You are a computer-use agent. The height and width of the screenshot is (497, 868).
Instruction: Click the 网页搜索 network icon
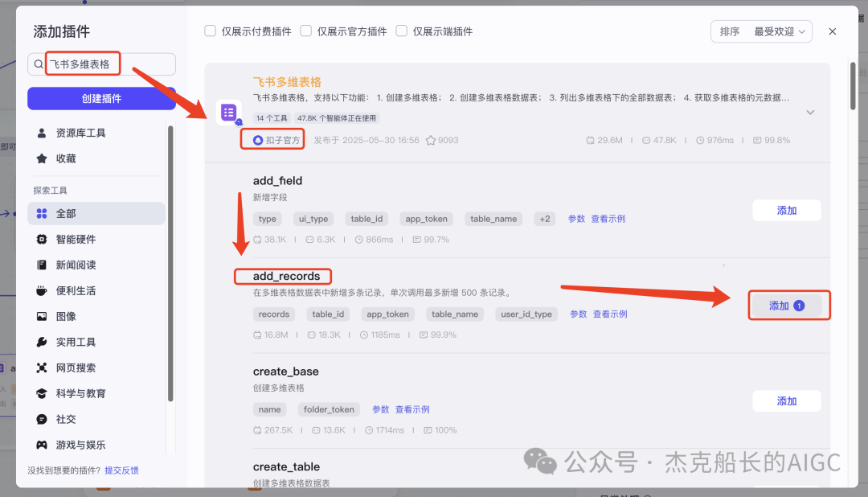coord(42,368)
